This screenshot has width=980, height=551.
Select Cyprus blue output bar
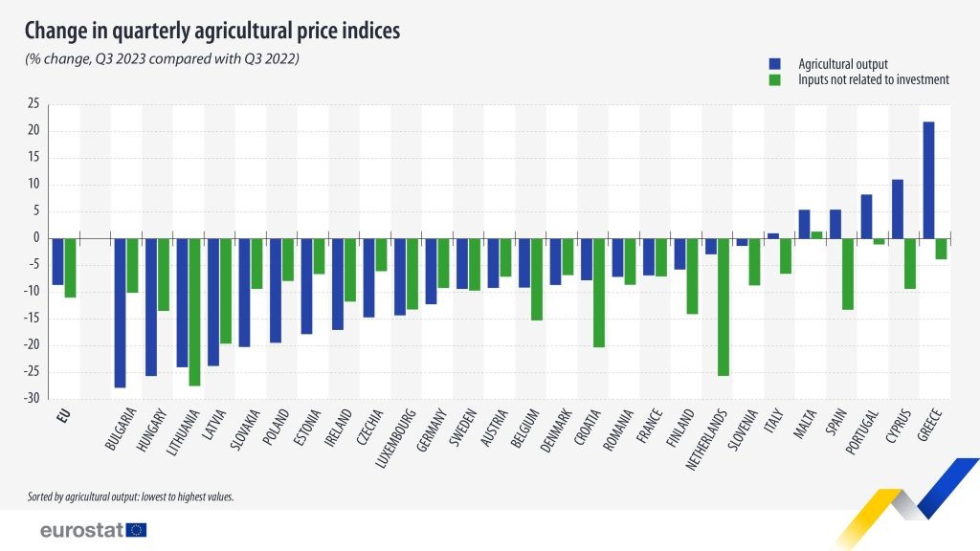point(898,209)
